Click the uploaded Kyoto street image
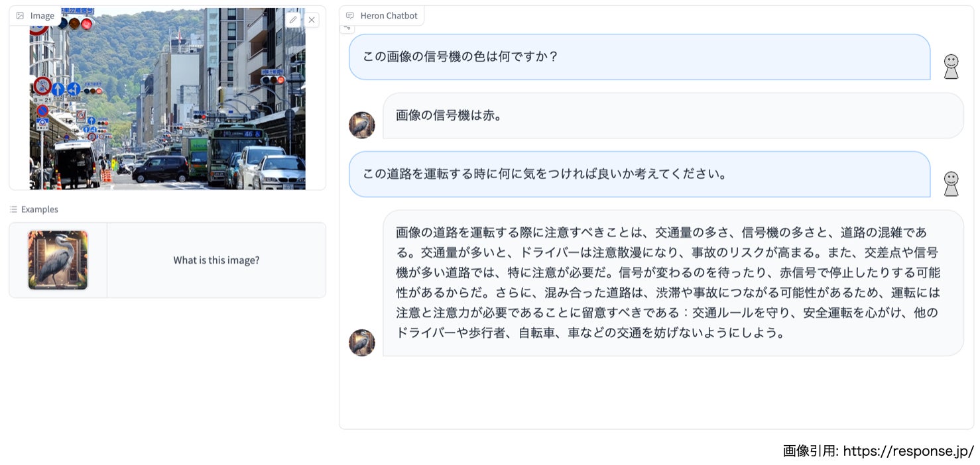The width and height of the screenshot is (980, 465). coord(167,99)
